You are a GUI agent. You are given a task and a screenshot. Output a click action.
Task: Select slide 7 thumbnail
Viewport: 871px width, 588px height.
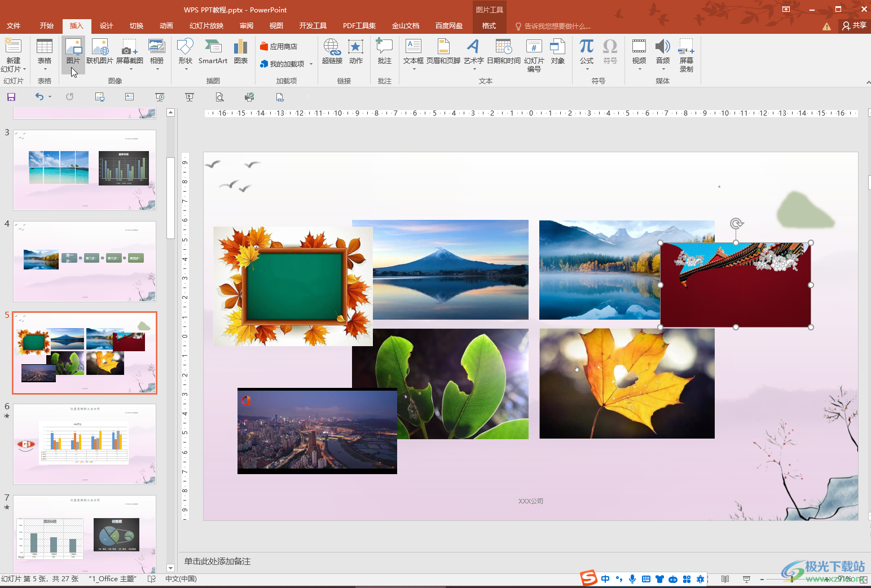click(85, 534)
